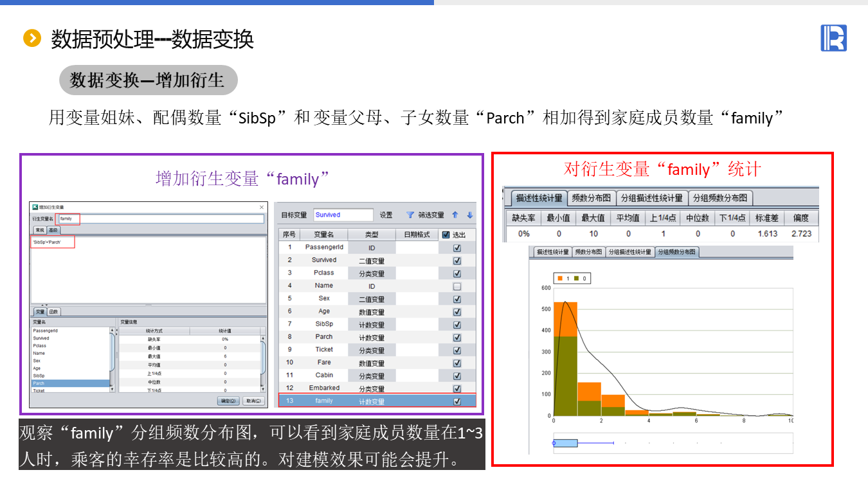The width and height of the screenshot is (868, 488).
Task: Click the 变量名 list scrollbar down arrow
Action: (x=113, y=389)
